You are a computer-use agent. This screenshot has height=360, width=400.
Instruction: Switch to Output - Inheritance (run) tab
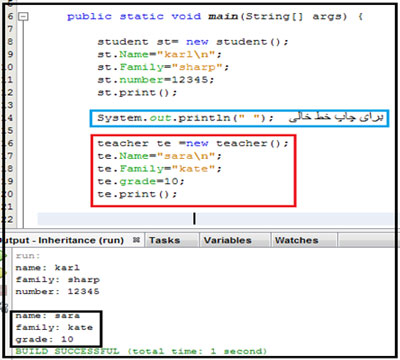63,240
